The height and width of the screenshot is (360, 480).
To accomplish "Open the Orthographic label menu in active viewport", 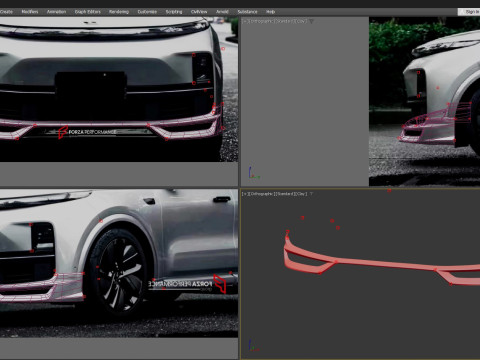I will tap(262, 194).
